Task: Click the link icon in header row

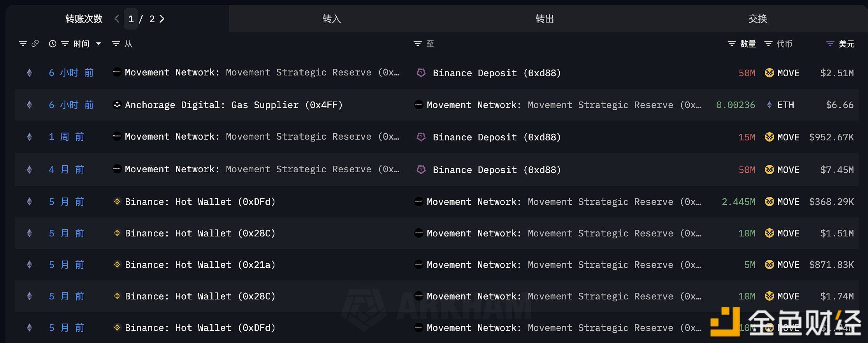Action: (x=35, y=44)
